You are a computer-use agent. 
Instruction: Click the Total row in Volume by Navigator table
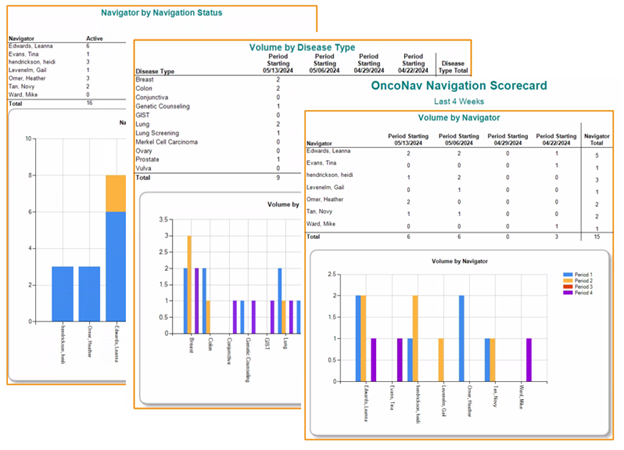[317, 238]
